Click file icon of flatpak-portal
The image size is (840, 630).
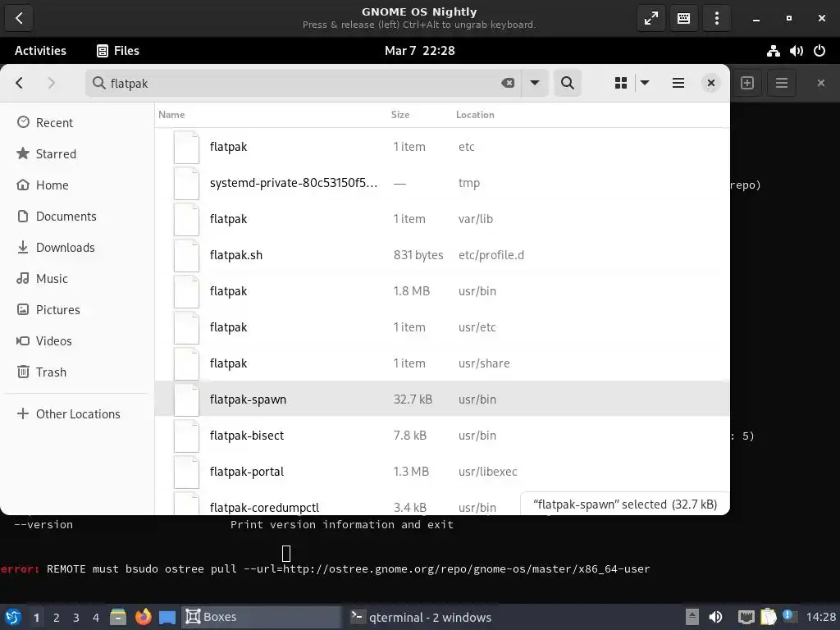pos(186,472)
